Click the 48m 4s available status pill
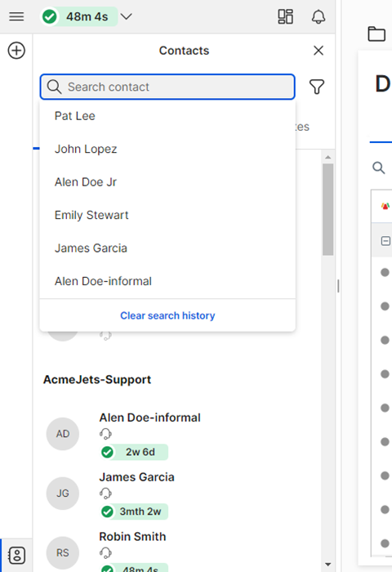The image size is (392, 572). 79,17
